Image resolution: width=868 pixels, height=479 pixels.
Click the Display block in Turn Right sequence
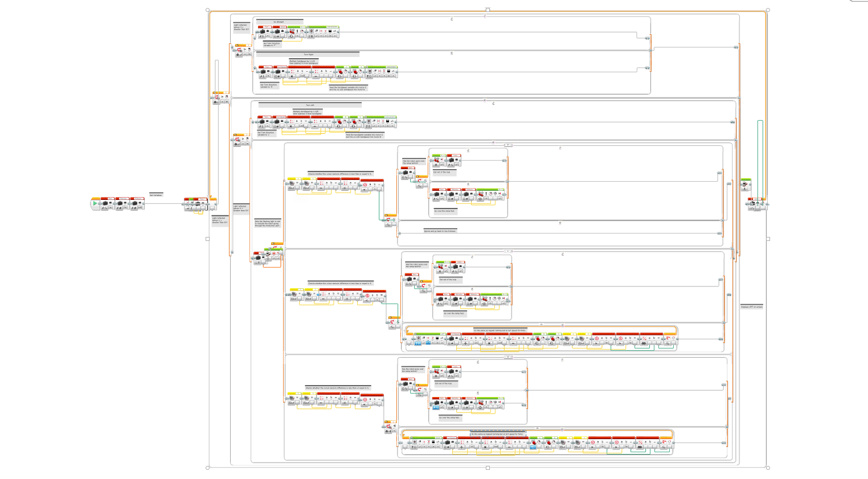[382, 73]
